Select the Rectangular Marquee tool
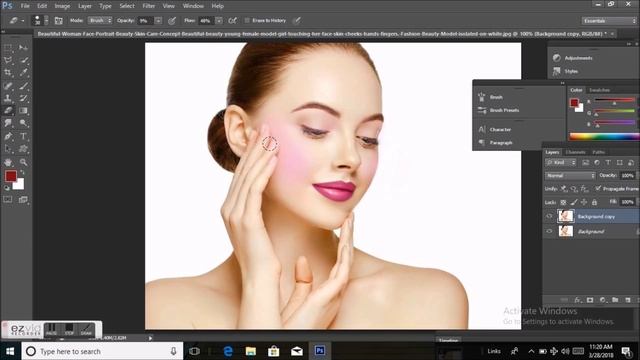The height and width of the screenshot is (360, 640). point(8,48)
